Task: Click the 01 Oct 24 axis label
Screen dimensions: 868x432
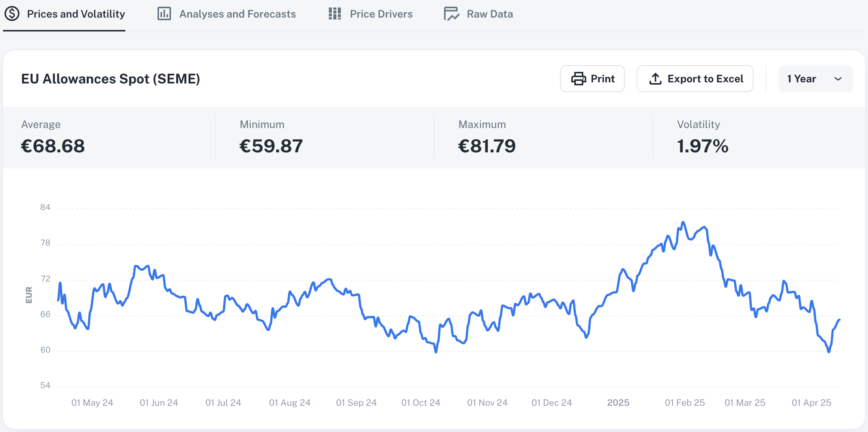Action: [421, 403]
